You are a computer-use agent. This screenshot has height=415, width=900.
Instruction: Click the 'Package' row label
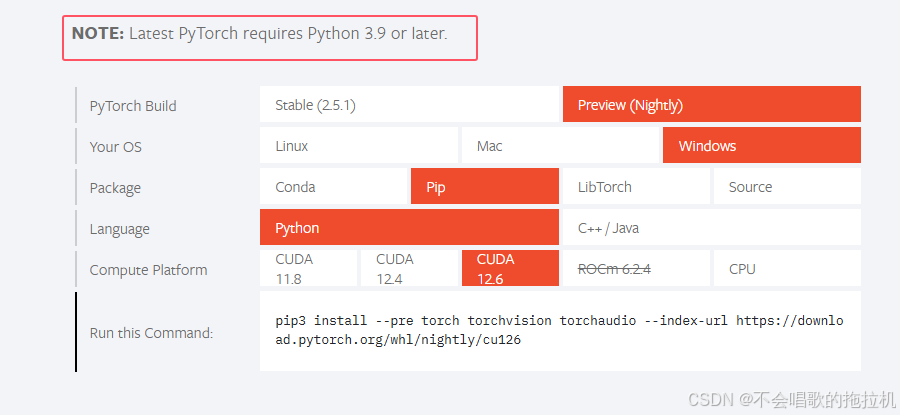point(115,188)
